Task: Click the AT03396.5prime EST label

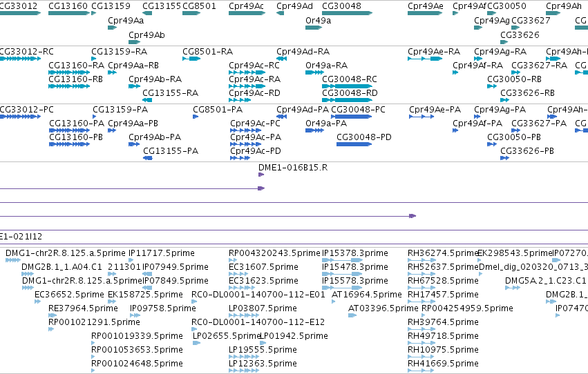Action: pos(383,308)
